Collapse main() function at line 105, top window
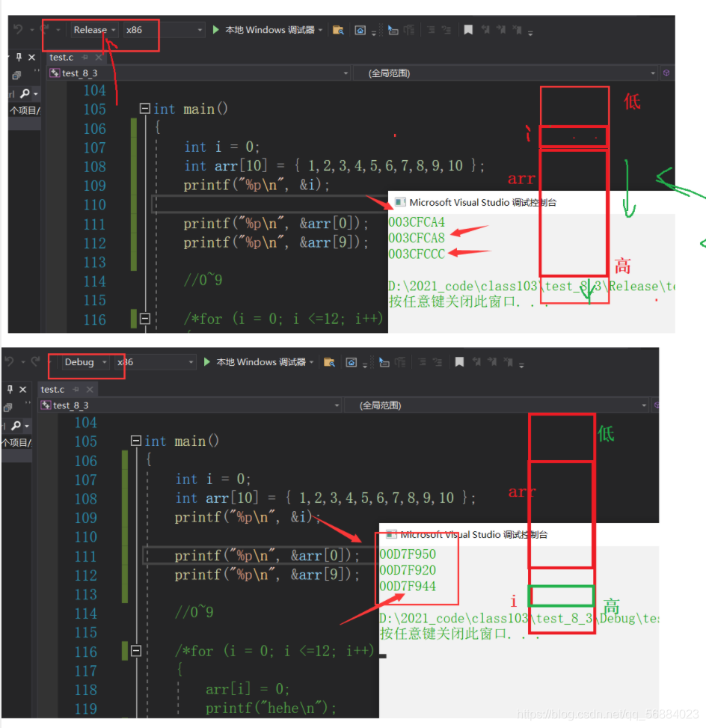 145,108
